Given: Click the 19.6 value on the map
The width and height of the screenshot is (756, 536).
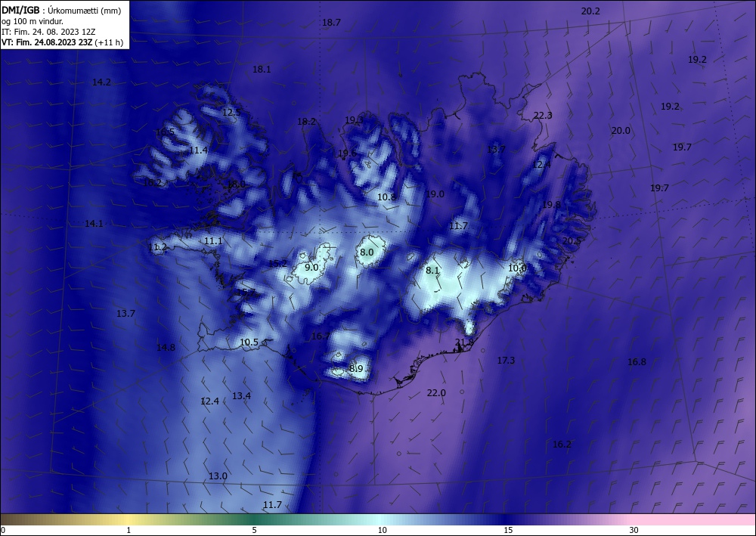Looking at the screenshot, I should click(x=347, y=153).
